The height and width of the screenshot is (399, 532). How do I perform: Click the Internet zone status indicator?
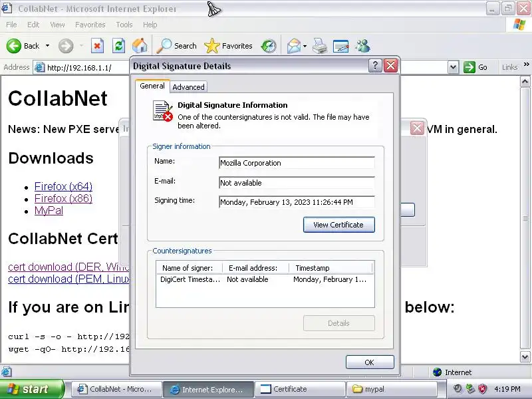click(453, 372)
